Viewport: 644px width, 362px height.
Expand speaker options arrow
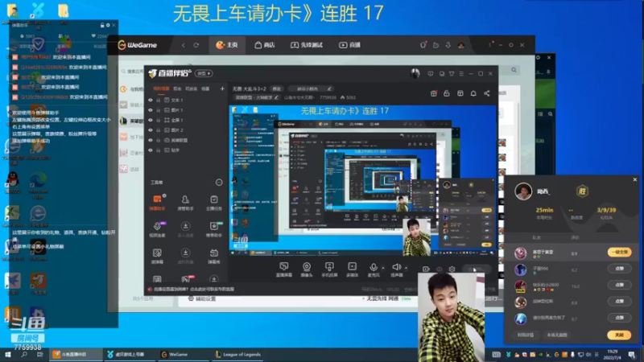(x=407, y=268)
